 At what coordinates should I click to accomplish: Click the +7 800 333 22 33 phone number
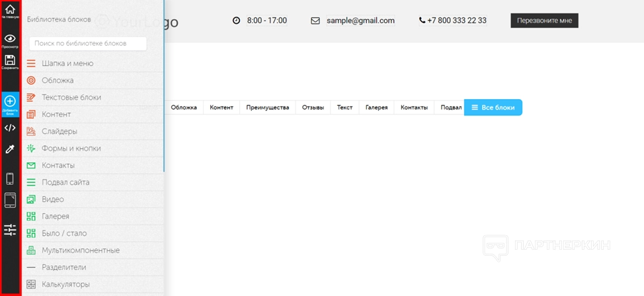(x=457, y=20)
